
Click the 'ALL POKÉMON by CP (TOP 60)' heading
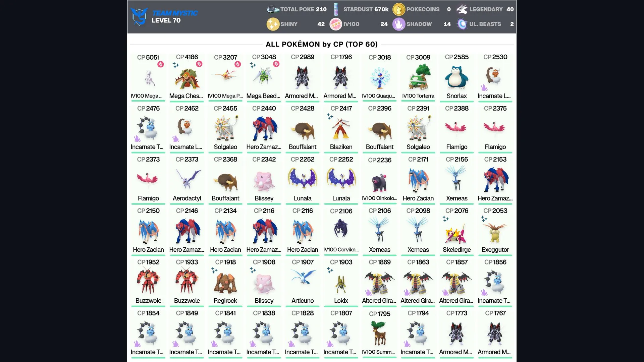pos(322,44)
